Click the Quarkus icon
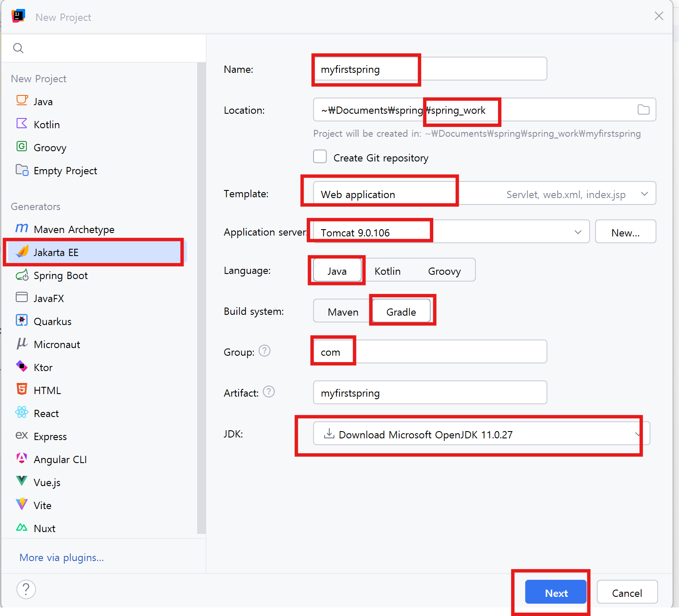 pyautogui.click(x=22, y=320)
